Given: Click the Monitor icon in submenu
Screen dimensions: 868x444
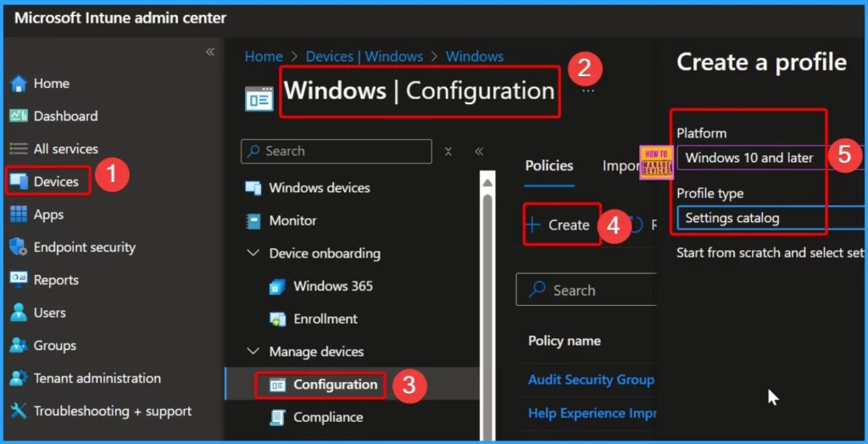Looking at the screenshot, I should pos(253,221).
